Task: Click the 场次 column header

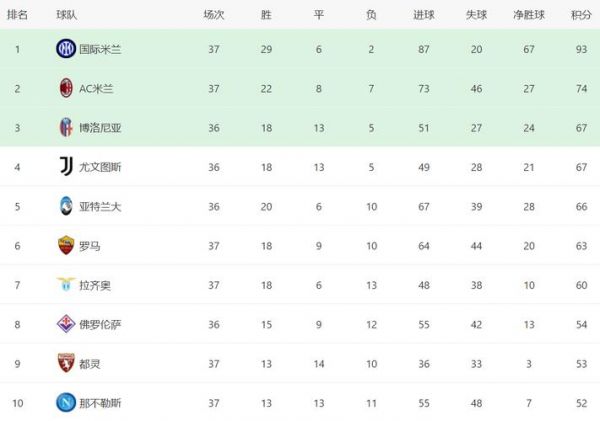Action: click(x=214, y=15)
